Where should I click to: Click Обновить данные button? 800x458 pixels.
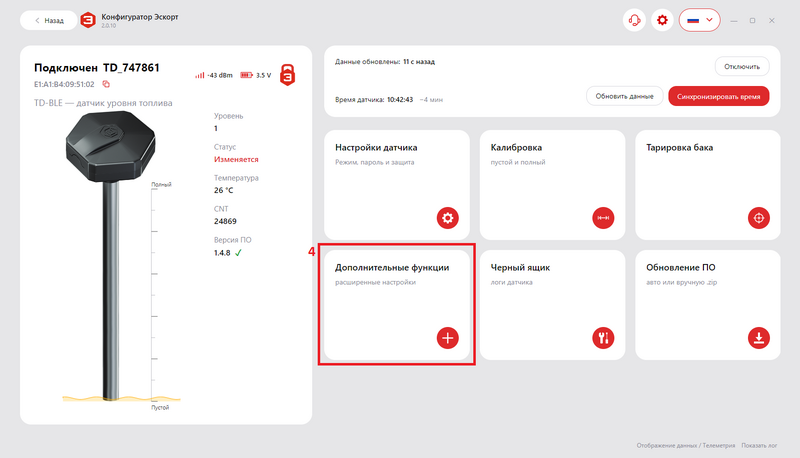(624, 96)
